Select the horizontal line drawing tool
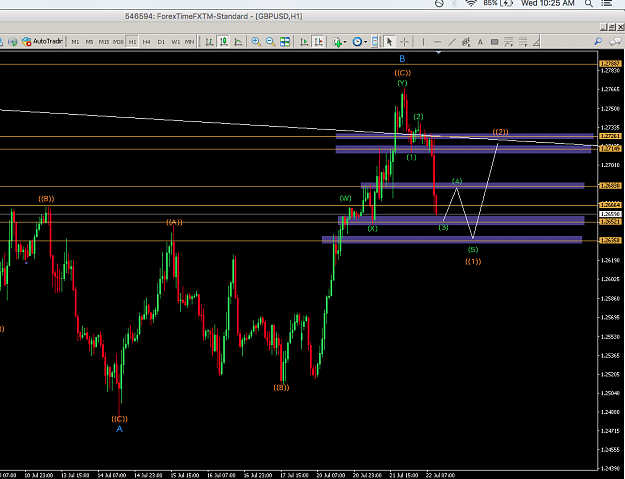625x479 pixels. coord(437,41)
